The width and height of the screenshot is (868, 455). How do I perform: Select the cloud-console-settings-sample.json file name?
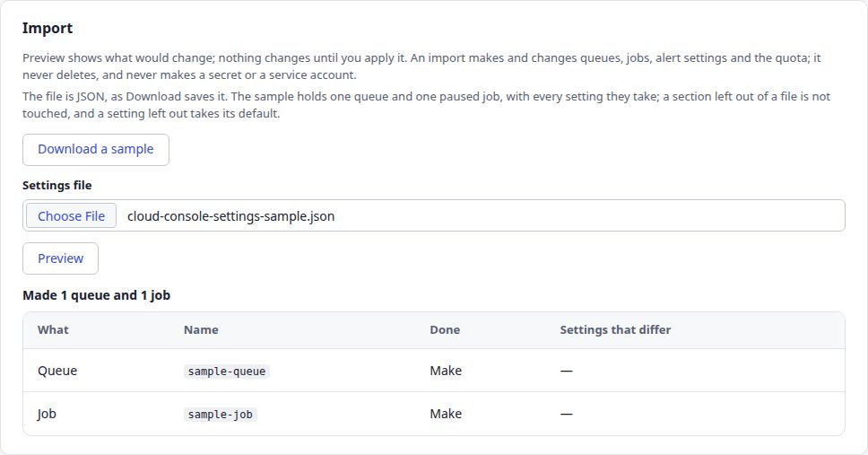(x=230, y=216)
